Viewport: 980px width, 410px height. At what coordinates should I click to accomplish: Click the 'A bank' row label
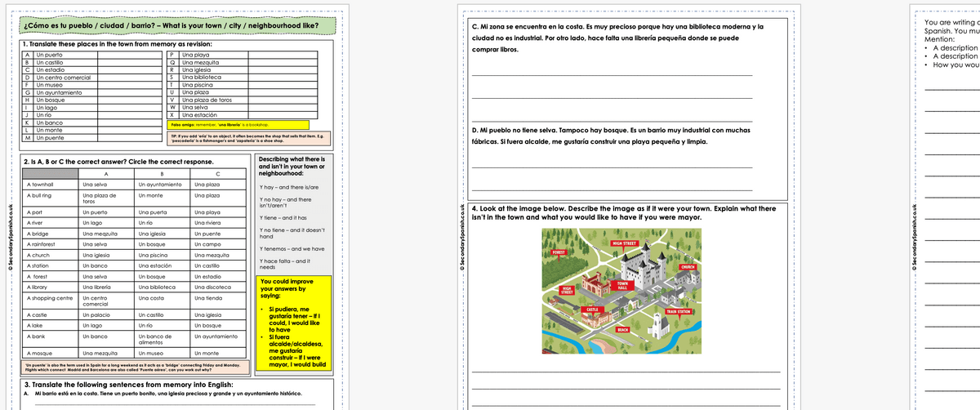36,336
